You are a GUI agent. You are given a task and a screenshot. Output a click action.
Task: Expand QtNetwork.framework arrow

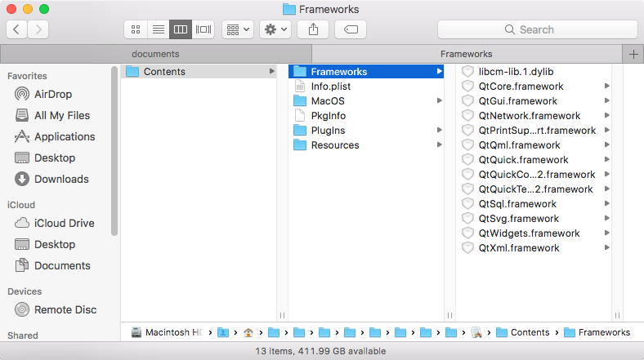(x=606, y=116)
